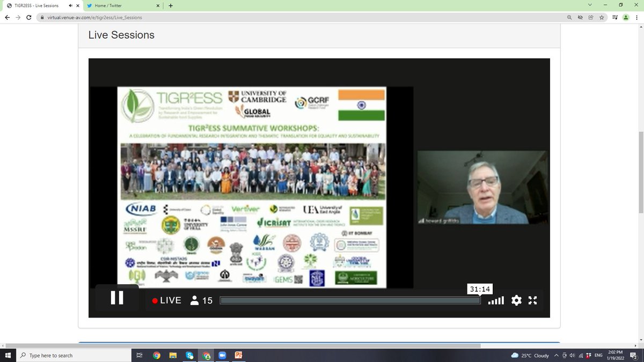The image size is (644, 362).
Task: Click the blocked tracking eye icon
Action: pos(580,17)
